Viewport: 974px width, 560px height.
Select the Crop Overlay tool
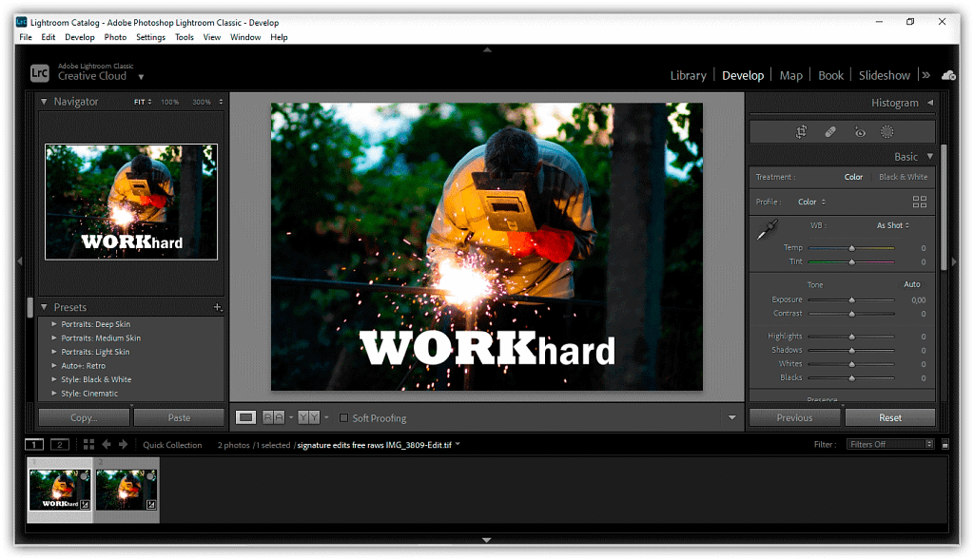click(801, 131)
